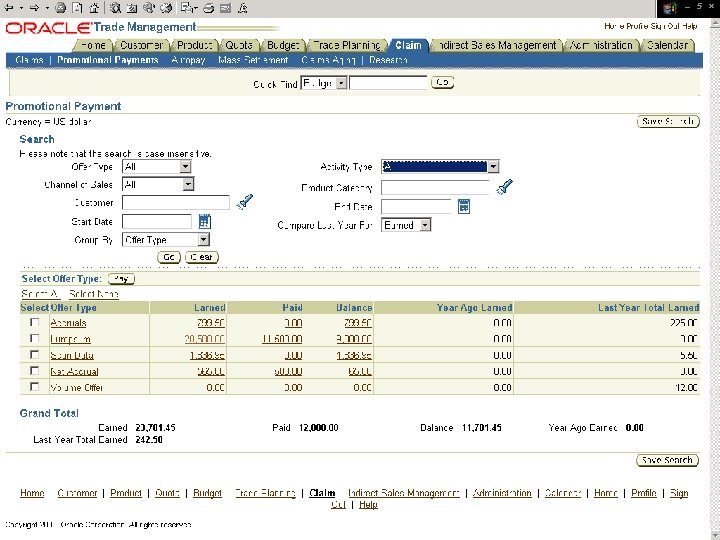Switch to the Budget tab
This screenshot has height=540, width=720.
click(x=283, y=45)
